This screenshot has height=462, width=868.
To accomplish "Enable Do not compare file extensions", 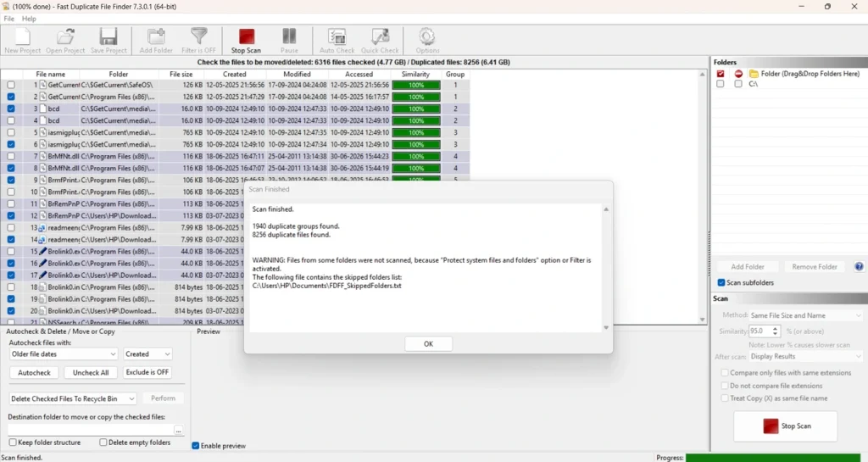I will pos(725,386).
